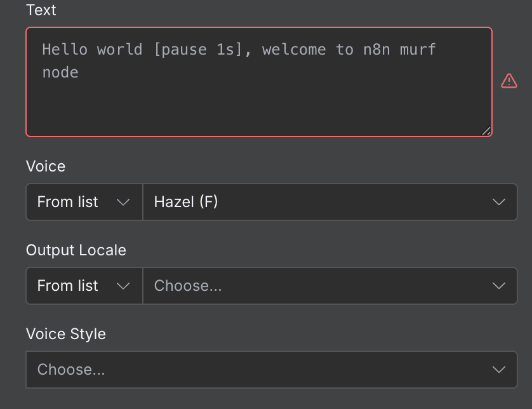Image resolution: width=532 pixels, height=409 pixels.
Task: Open the Voice mode 'From list' selector
Action: pyautogui.click(x=83, y=202)
